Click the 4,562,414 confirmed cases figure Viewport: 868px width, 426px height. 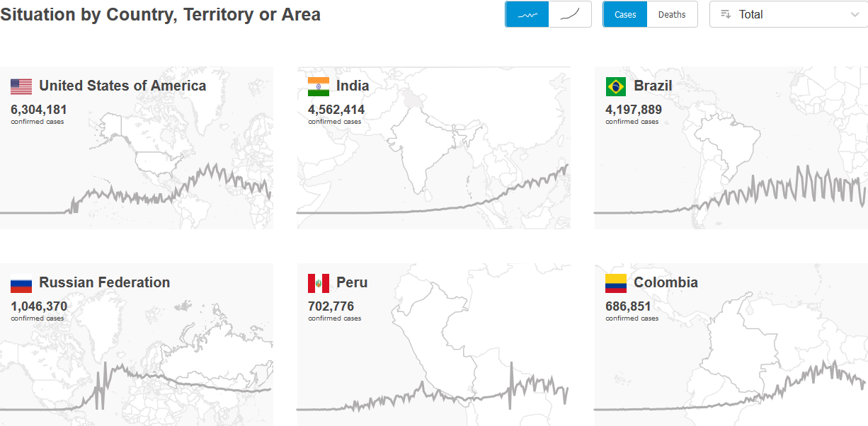pyautogui.click(x=336, y=110)
